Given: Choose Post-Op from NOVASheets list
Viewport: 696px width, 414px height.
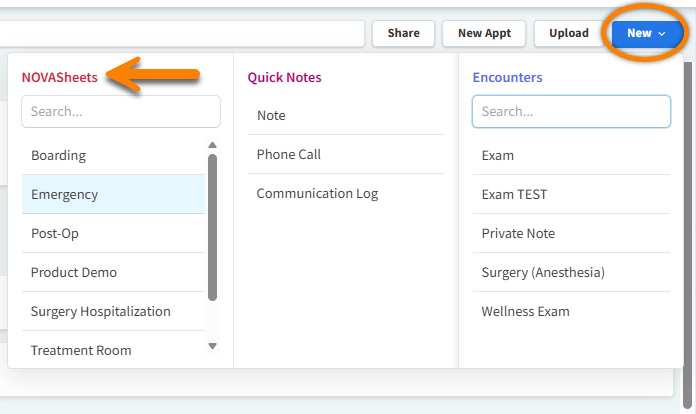Looking at the screenshot, I should (55, 234).
